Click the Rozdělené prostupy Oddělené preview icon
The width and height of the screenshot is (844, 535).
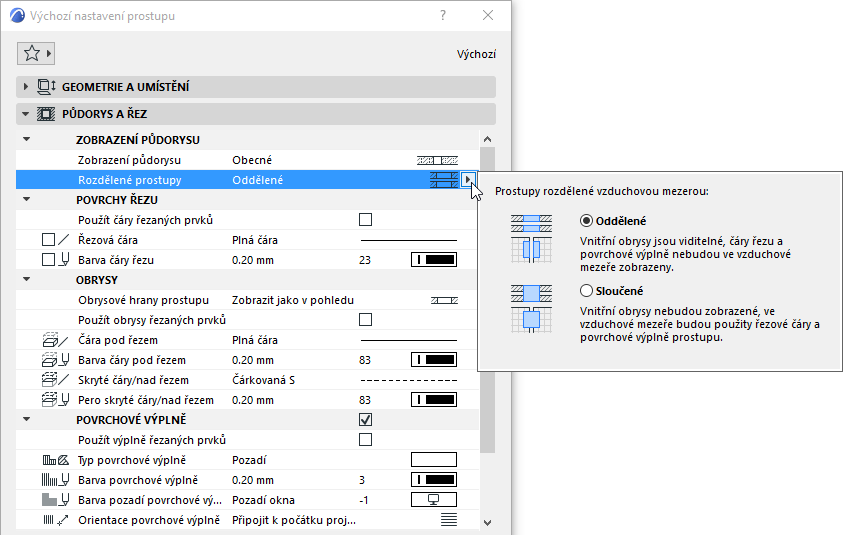pyautogui.click(x=444, y=180)
